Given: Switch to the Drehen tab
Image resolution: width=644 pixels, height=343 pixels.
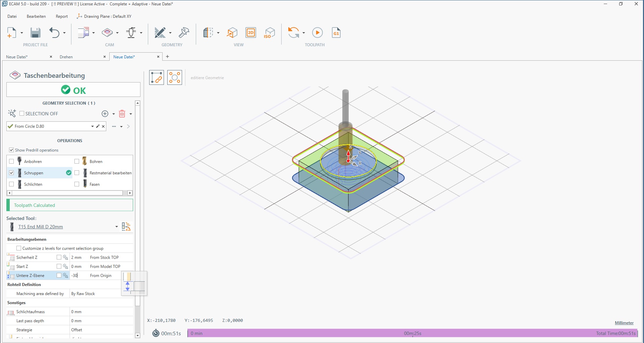Looking at the screenshot, I should tap(66, 57).
